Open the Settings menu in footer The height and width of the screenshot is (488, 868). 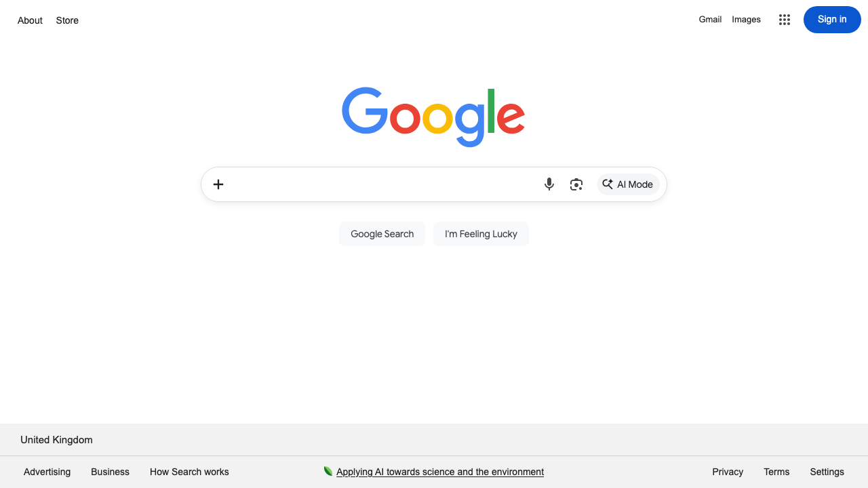(827, 472)
